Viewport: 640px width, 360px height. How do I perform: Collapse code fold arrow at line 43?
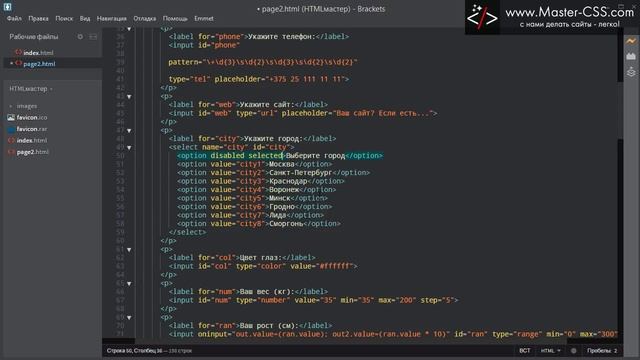coord(129,97)
